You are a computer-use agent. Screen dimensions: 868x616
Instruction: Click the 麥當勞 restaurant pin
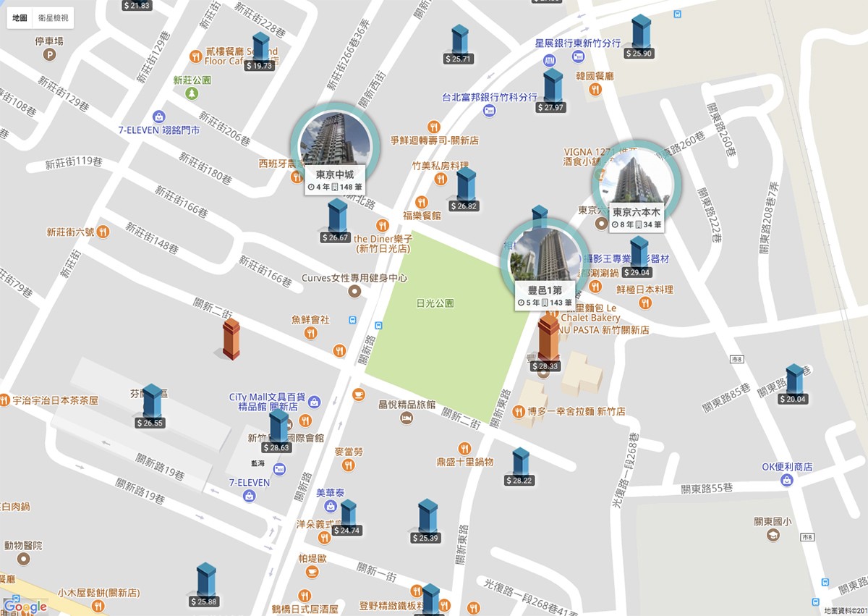tap(348, 465)
